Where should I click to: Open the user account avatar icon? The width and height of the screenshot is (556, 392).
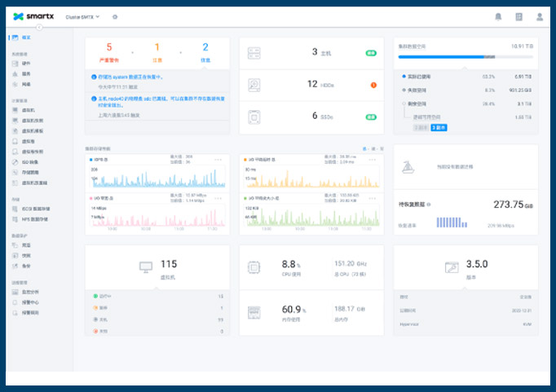tap(540, 16)
